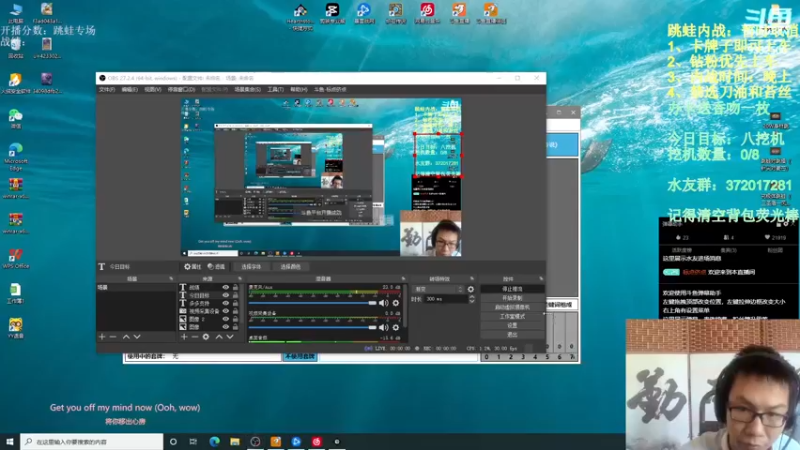Hide 图像 2 source with eye icon
800x450 pixels.
tap(226, 319)
